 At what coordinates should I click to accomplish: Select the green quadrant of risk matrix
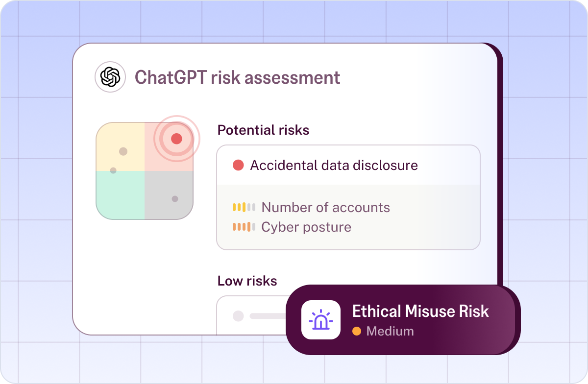120,195
